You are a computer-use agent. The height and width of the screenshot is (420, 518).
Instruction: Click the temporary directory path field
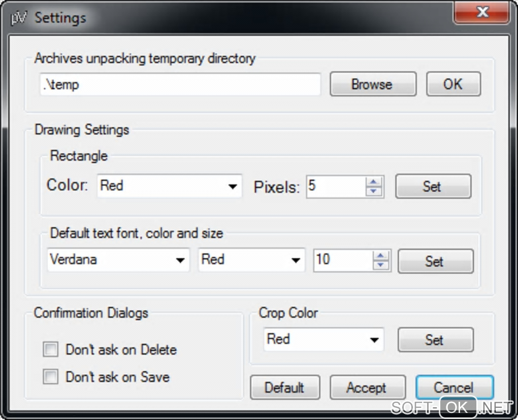(x=180, y=84)
